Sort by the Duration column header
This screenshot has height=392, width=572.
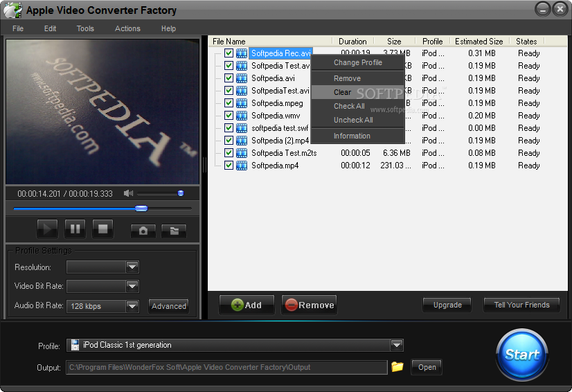click(x=352, y=42)
